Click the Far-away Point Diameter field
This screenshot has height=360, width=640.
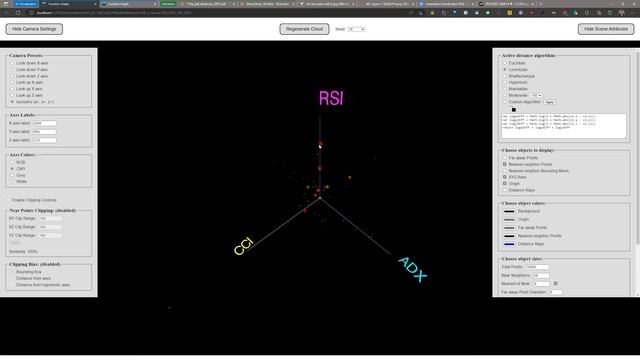(x=556, y=292)
